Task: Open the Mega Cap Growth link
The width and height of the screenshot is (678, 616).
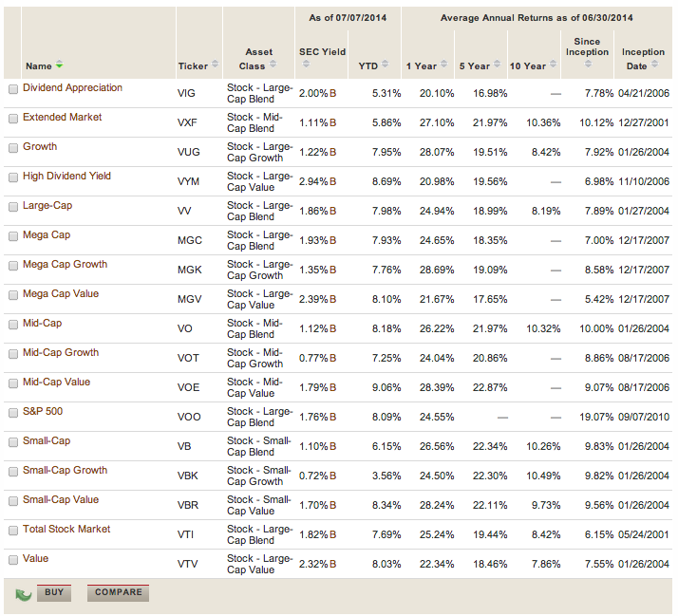Action: [x=66, y=264]
